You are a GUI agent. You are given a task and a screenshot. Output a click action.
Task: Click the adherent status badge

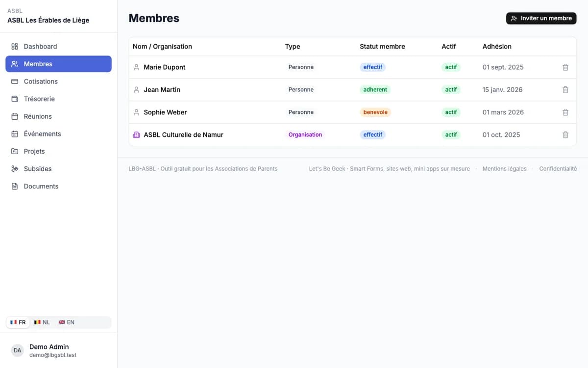[375, 90]
